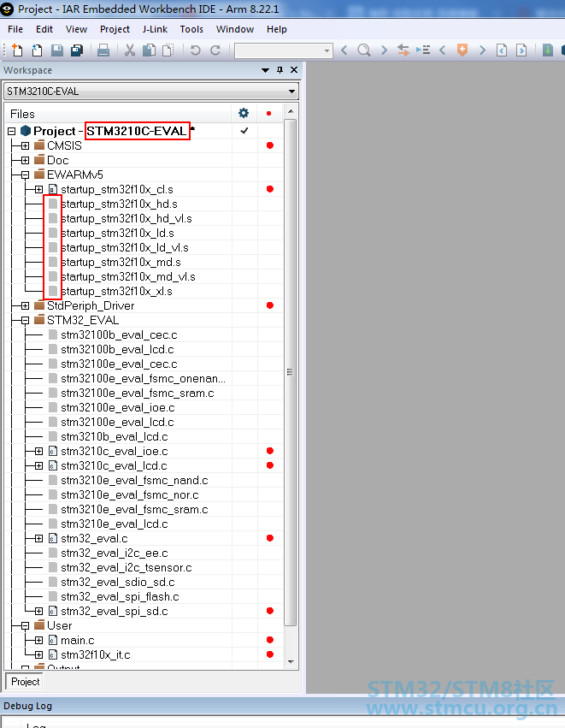The height and width of the screenshot is (728, 565).
Task: Click the red dot column header
Action: point(269,113)
